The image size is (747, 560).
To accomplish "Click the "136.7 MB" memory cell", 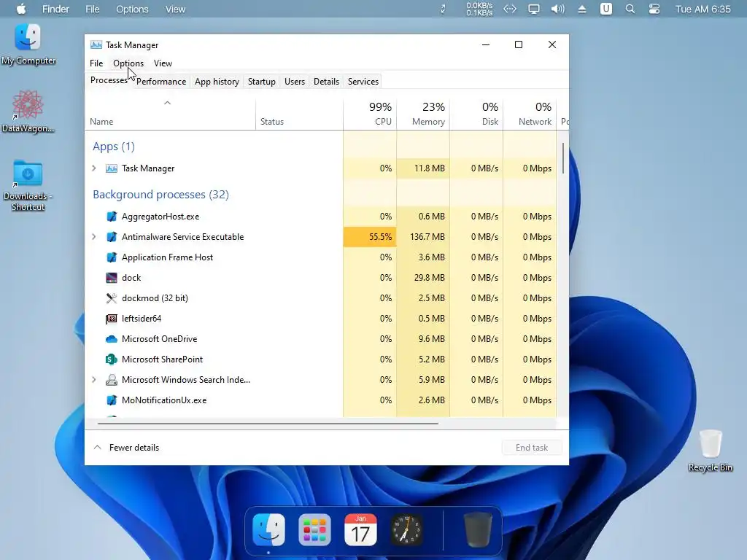I will pos(423,237).
